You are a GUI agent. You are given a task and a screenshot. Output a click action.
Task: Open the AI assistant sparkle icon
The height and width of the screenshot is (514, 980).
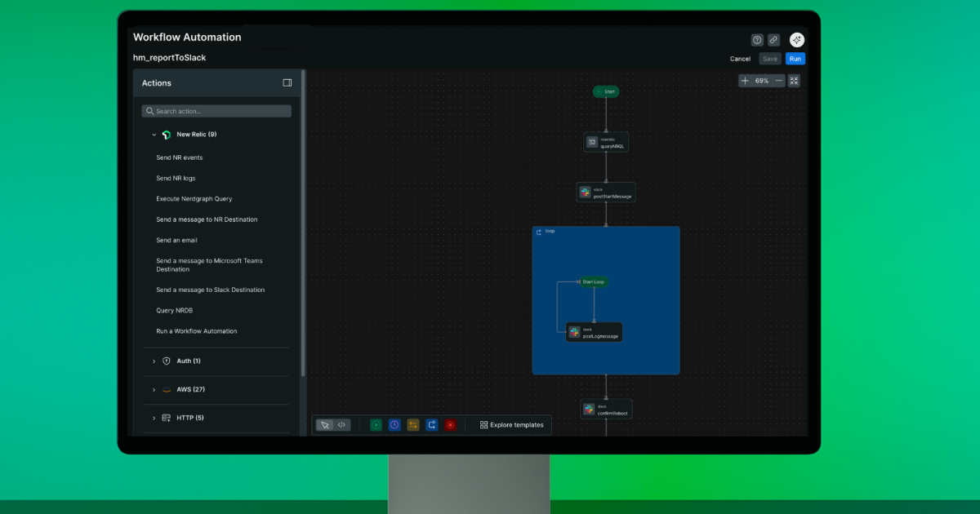[796, 39]
